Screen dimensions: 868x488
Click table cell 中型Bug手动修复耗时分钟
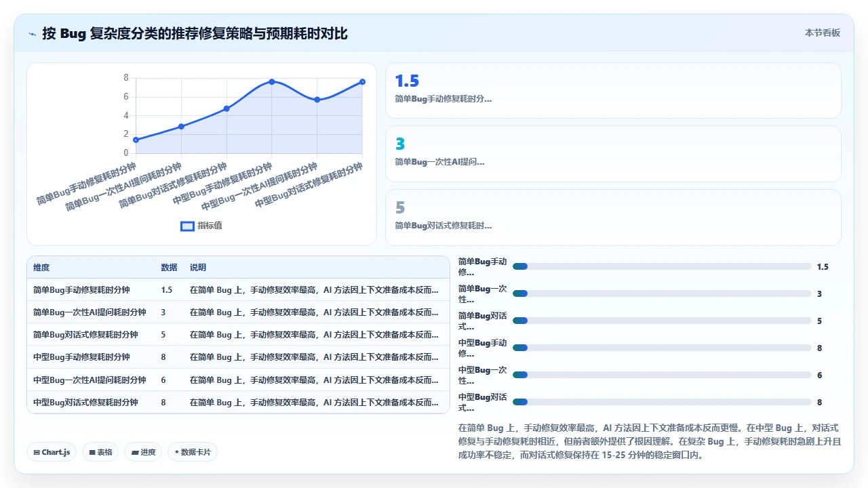coord(81,357)
